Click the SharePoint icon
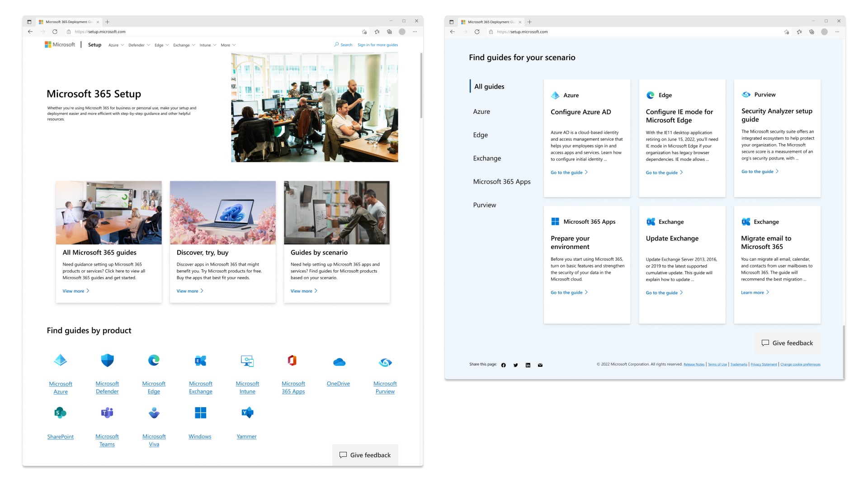The image size is (868, 488). pyautogui.click(x=60, y=413)
